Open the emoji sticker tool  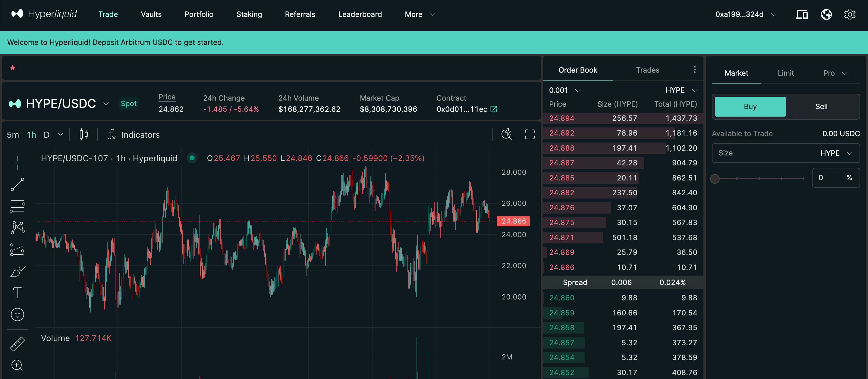tap(17, 314)
